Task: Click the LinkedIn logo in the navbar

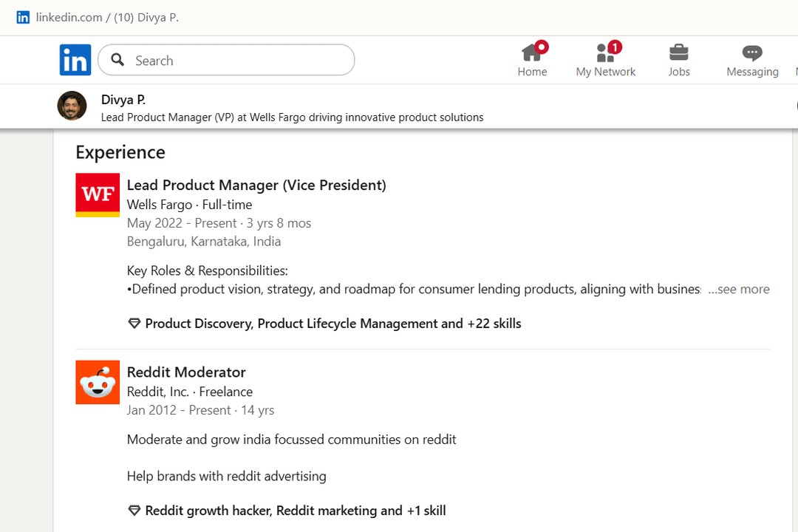Action: tap(75, 60)
